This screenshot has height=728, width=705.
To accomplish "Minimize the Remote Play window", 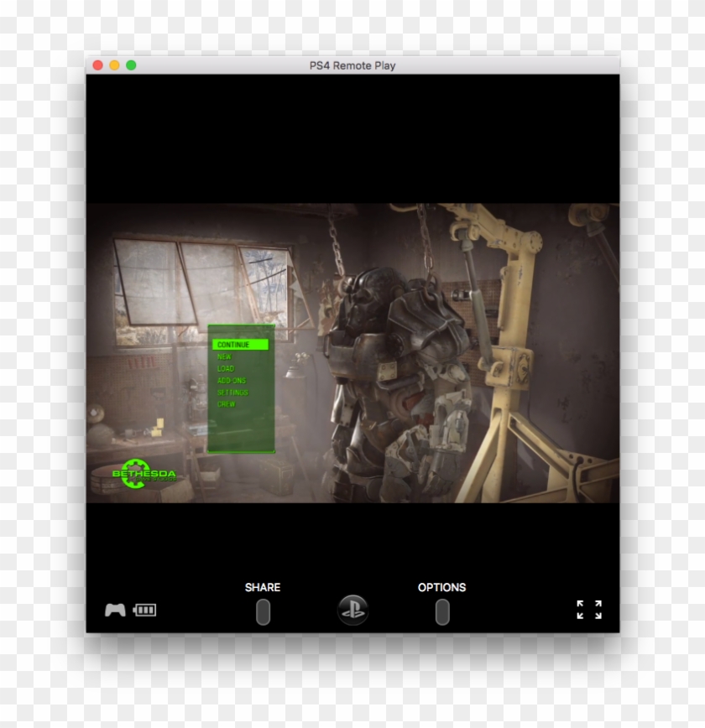I will click(x=114, y=63).
